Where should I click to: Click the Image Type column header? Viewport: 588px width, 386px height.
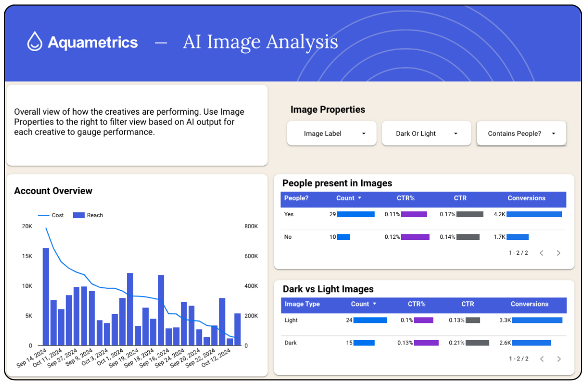click(x=302, y=304)
